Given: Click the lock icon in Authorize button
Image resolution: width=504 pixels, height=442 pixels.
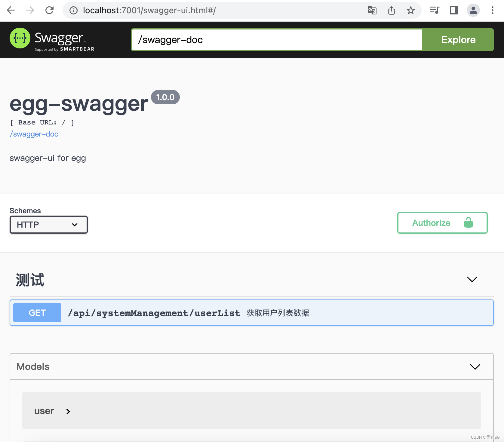Looking at the screenshot, I should [x=468, y=223].
